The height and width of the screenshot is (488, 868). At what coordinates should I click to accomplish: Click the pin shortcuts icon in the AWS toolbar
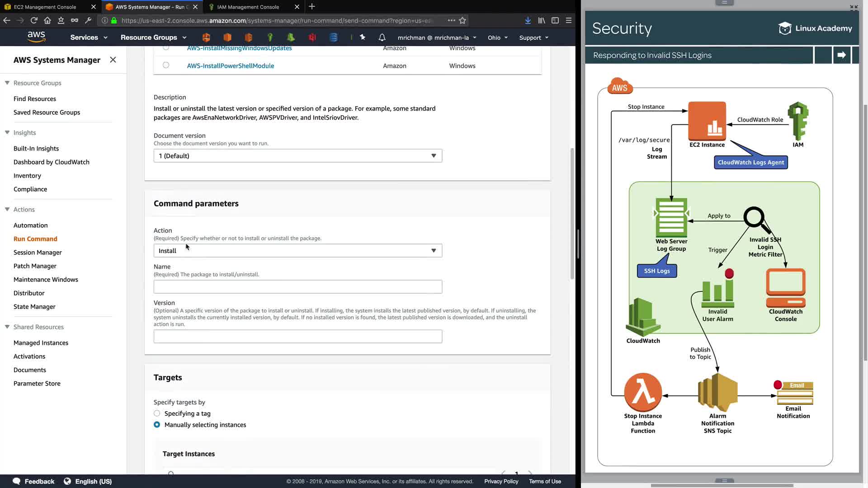coord(363,38)
